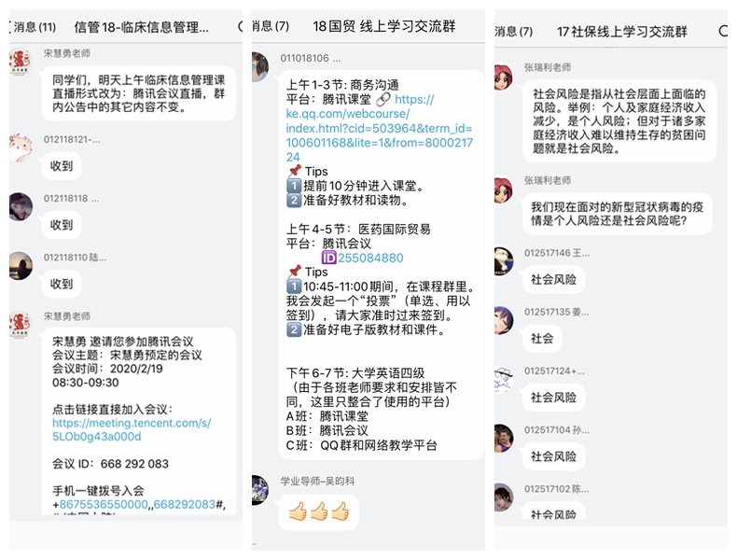Go back via 消息 (7) in 国贸 group
The image size is (737, 560).
click(271, 26)
